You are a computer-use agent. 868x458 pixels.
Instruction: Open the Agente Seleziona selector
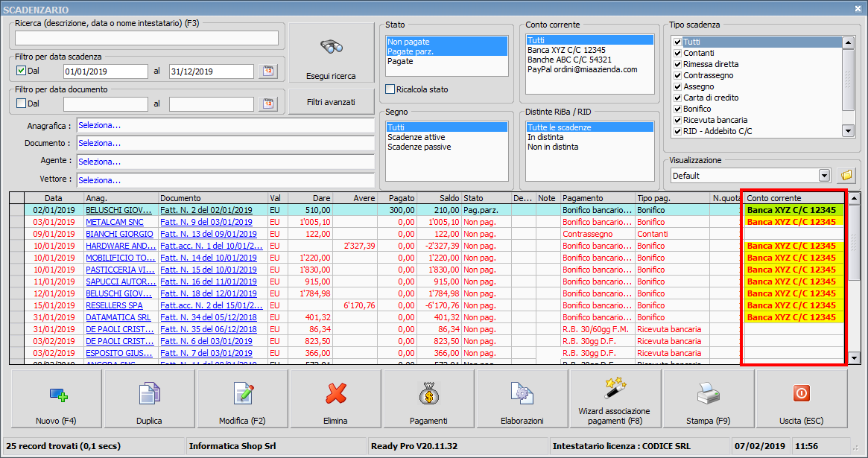pos(224,161)
